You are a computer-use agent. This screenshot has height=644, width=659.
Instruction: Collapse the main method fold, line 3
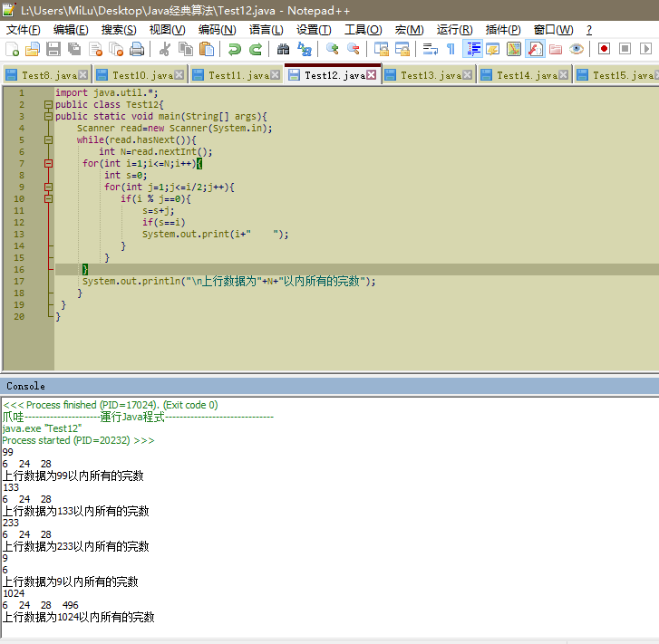(x=48, y=116)
